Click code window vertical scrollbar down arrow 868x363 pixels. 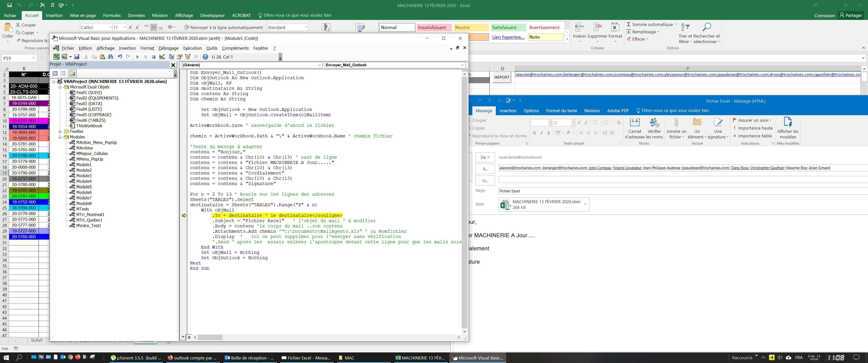pos(464,331)
